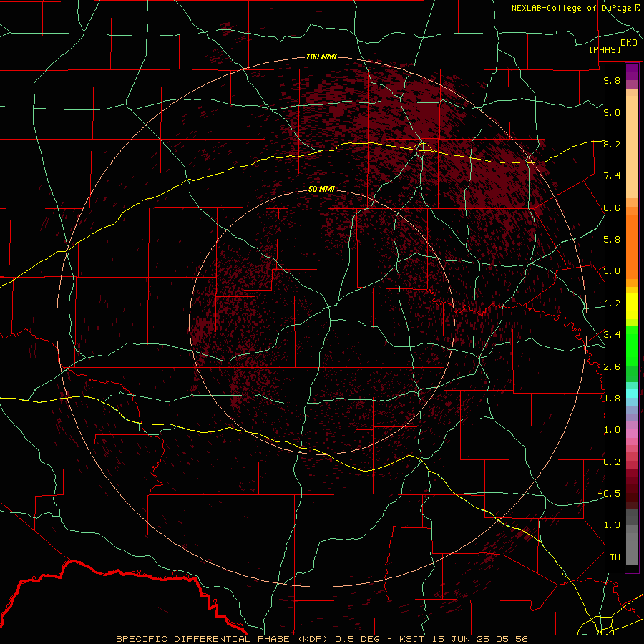The height and width of the screenshot is (644, 644).
Task: Pick the bright orange band of the color bar
Action: click(632, 246)
